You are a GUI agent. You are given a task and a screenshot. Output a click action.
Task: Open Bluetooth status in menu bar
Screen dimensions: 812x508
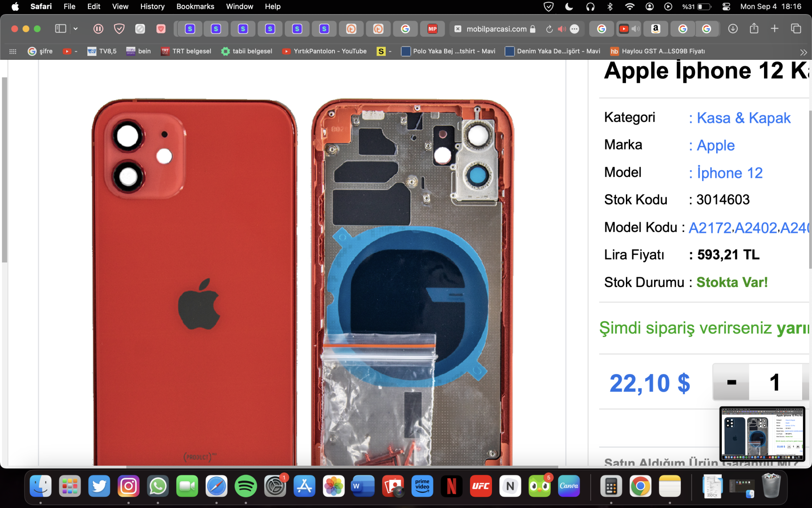[x=610, y=7]
